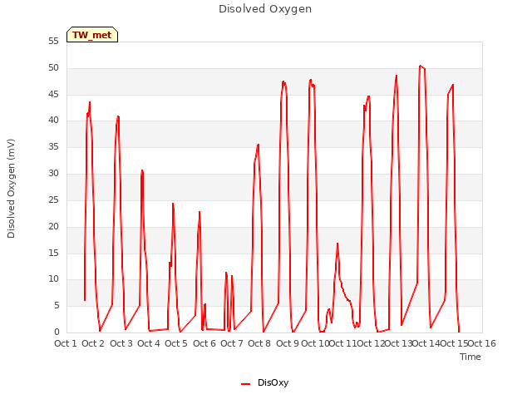Click the 'Oct 5' x-axis label
The height and width of the screenshot is (399, 532).
(176, 343)
